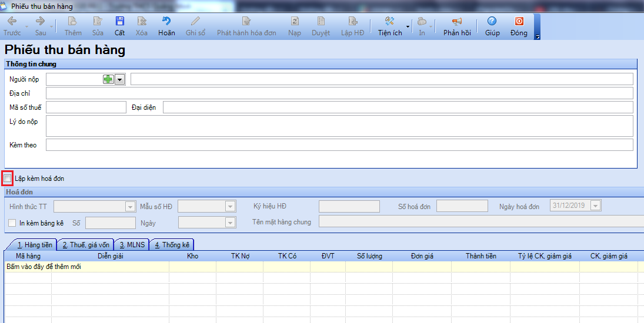The image size is (644, 323).
Task: Click the Sửa edit toolbar icon
Action: 98,26
